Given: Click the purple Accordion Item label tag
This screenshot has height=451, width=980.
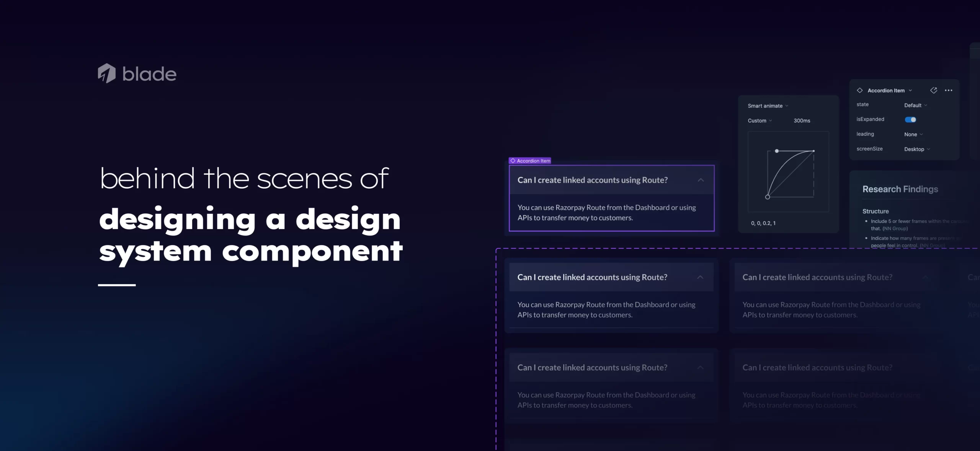Looking at the screenshot, I should pos(530,161).
